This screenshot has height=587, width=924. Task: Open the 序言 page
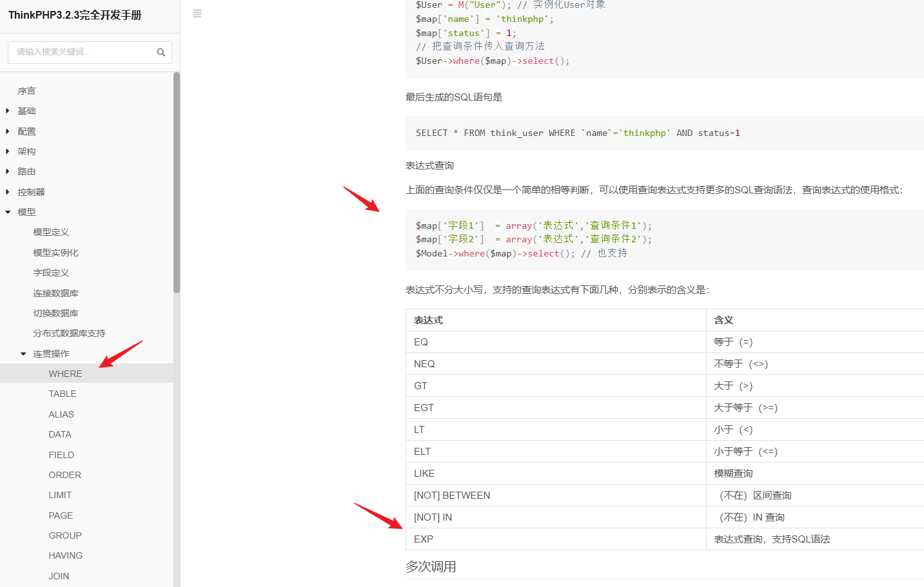click(26, 91)
